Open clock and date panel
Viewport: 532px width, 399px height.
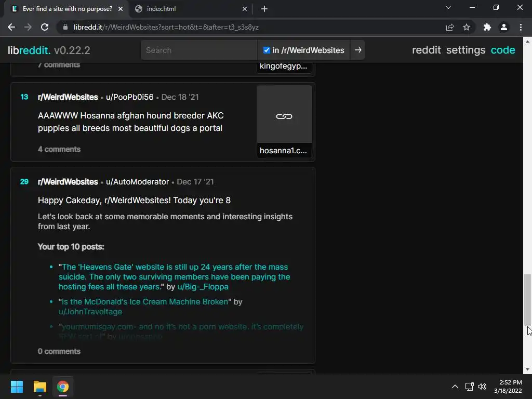[x=508, y=387]
